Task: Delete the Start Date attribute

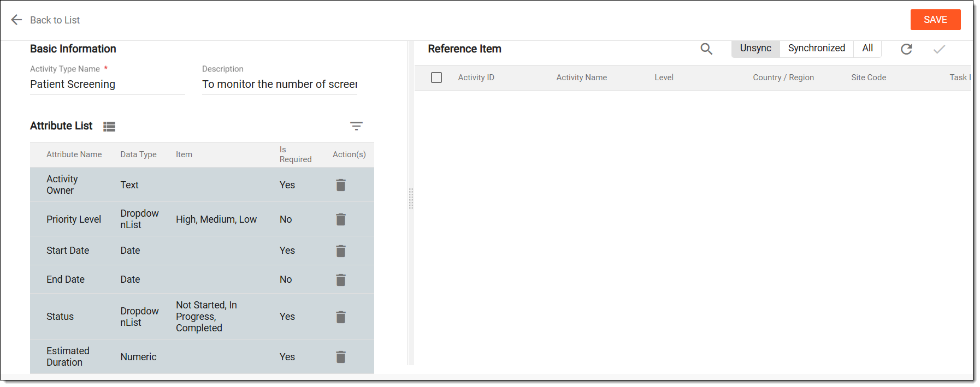Action: (x=341, y=251)
